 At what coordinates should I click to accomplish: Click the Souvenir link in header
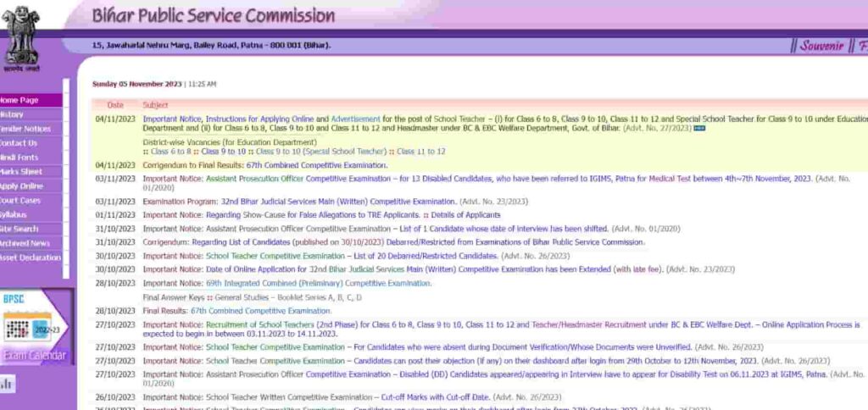[821, 46]
